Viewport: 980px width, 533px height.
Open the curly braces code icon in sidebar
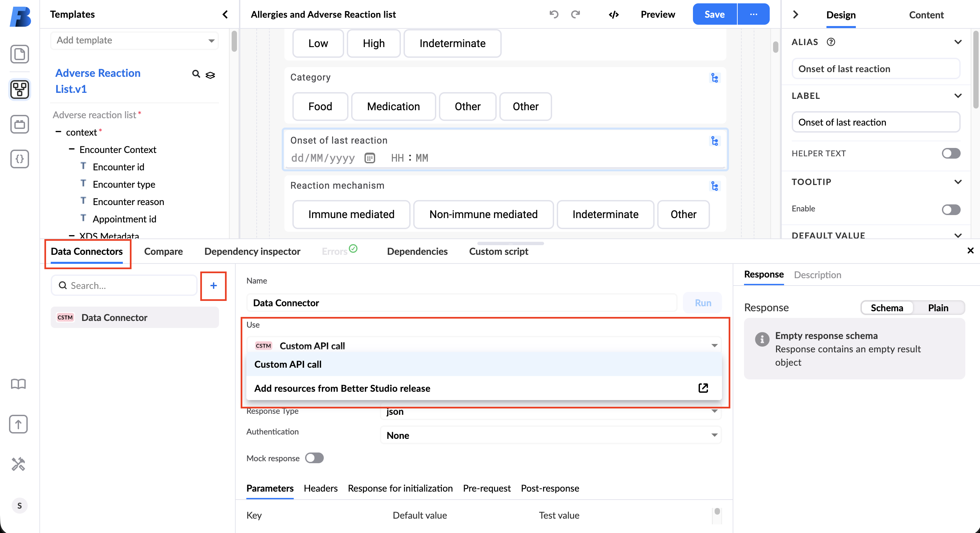(19, 159)
